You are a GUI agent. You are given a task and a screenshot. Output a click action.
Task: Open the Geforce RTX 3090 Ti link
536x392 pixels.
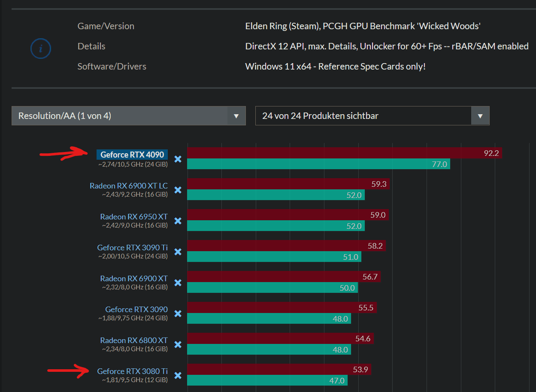pyautogui.click(x=133, y=248)
